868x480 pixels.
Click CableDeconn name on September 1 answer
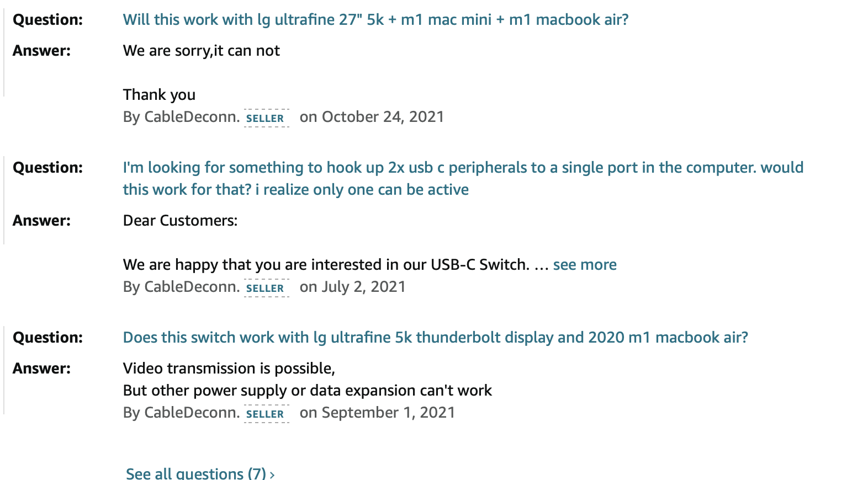click(x=191, y=413)
